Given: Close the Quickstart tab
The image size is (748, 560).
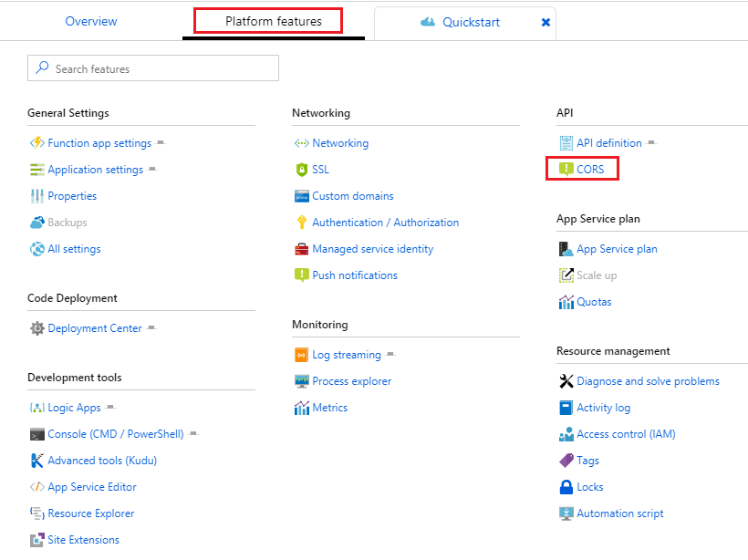Looking at the screenshot, I should (x=545, y=22).
